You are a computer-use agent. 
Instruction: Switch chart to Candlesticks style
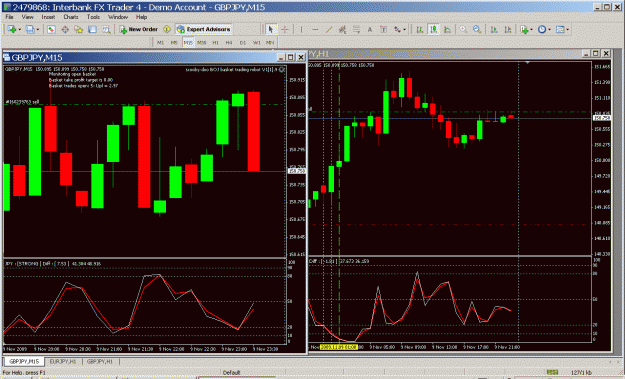point(434,29)
